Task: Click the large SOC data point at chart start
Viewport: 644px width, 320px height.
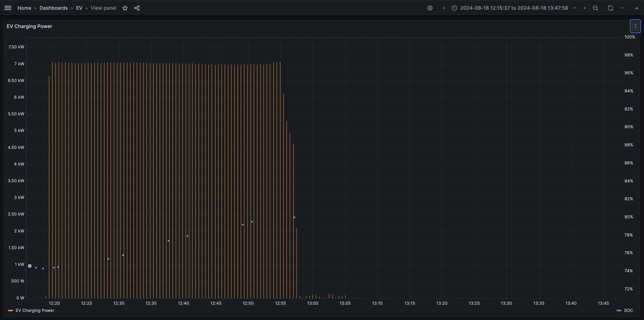Action: 30,266
